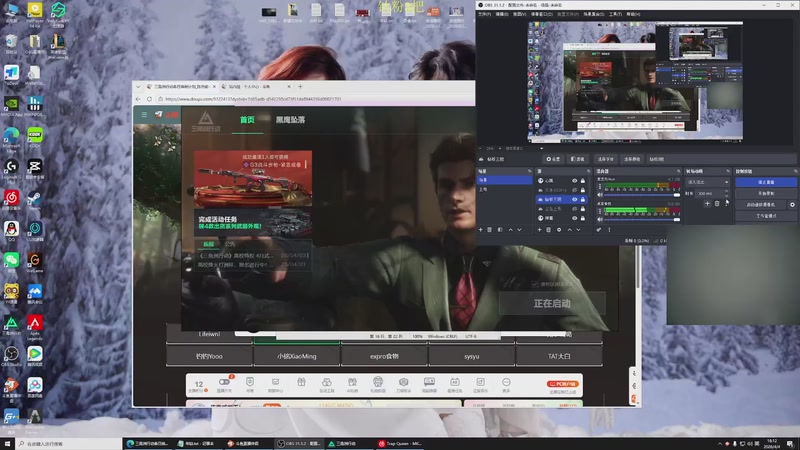Open source properties gear in Sources toolbar
The width and height of the screenshot is (800, 450).
point(559,230)
